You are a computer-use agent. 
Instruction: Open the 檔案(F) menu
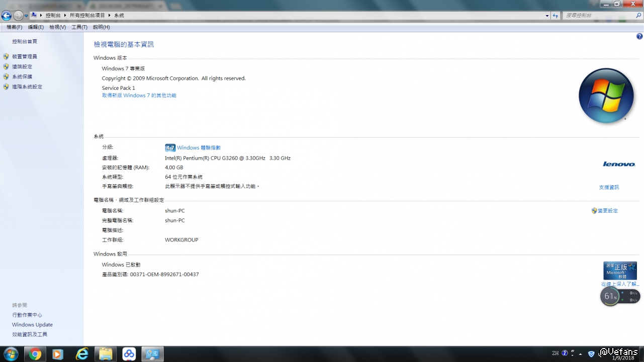[15, 27]
